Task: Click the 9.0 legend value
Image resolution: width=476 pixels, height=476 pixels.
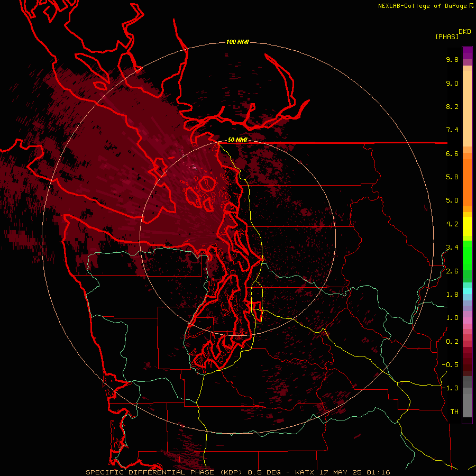Action: pos(452,83)
